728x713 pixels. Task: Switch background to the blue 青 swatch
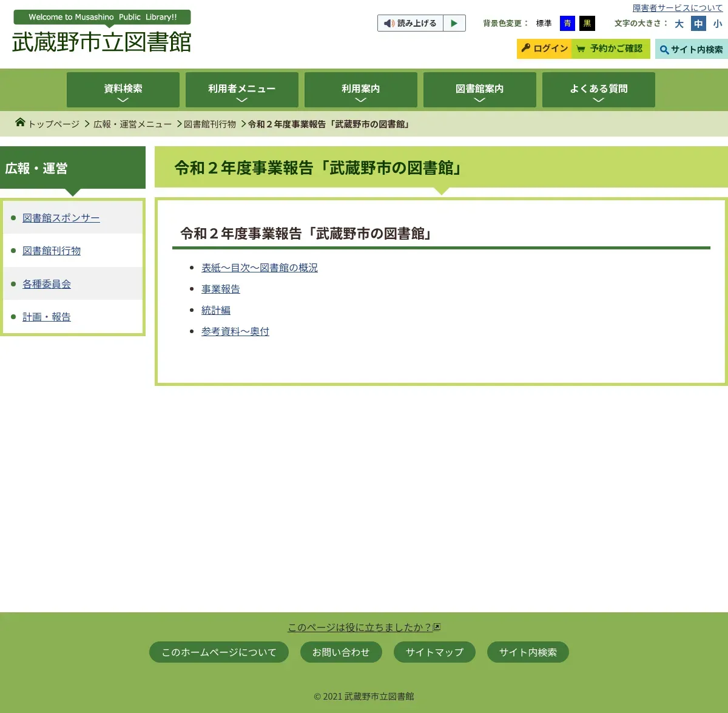click(x=567, y=24)
